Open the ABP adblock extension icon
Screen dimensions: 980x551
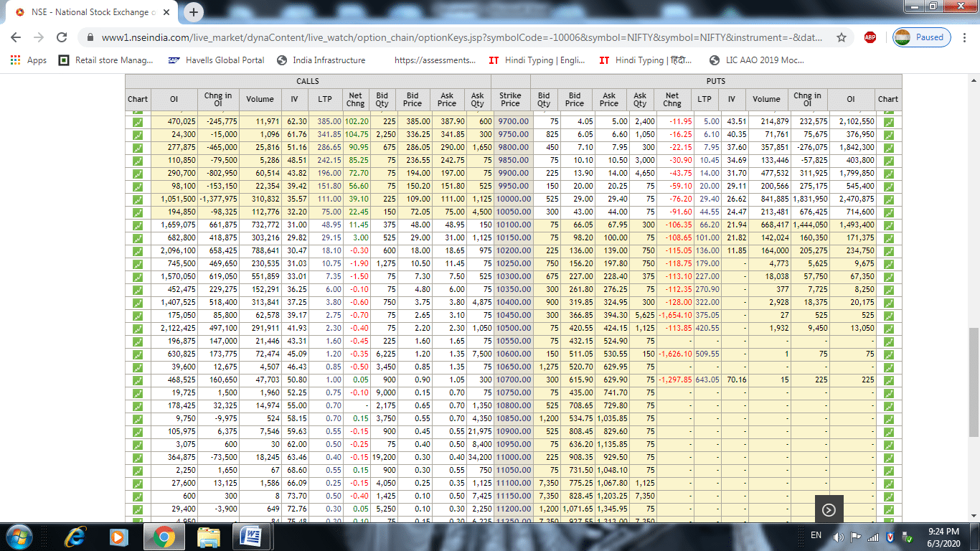point(870,37)
